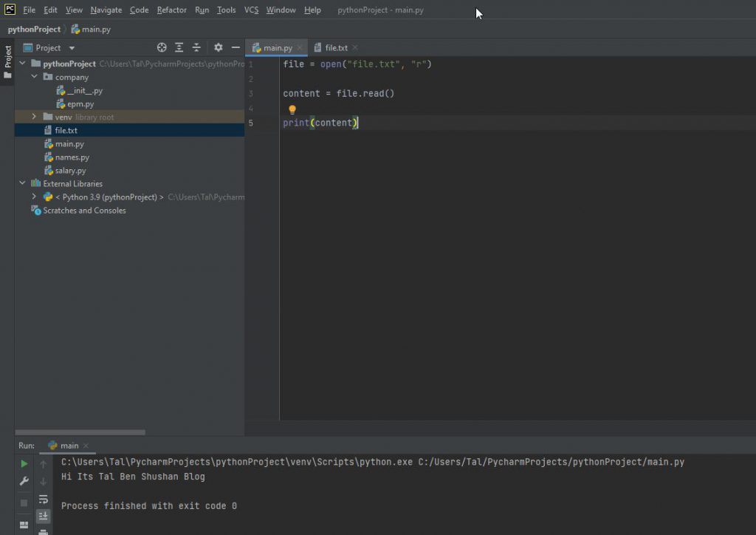Open Project panel settings gear
Screen dimensions: 756x535
point(219,47)
